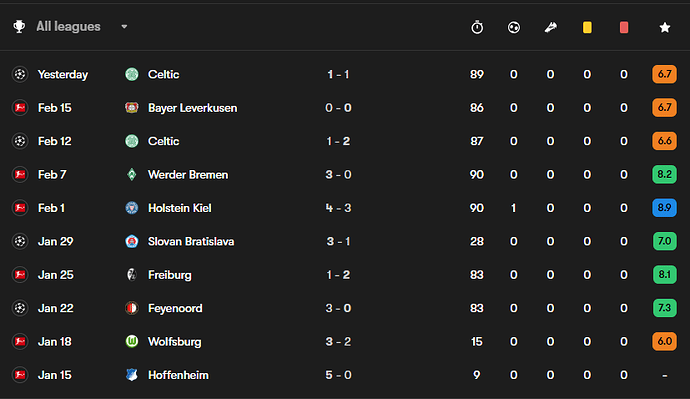This screenshot has width=690, height=399.
Task: Open the All leagues filter label
Action: click(68, 26)
